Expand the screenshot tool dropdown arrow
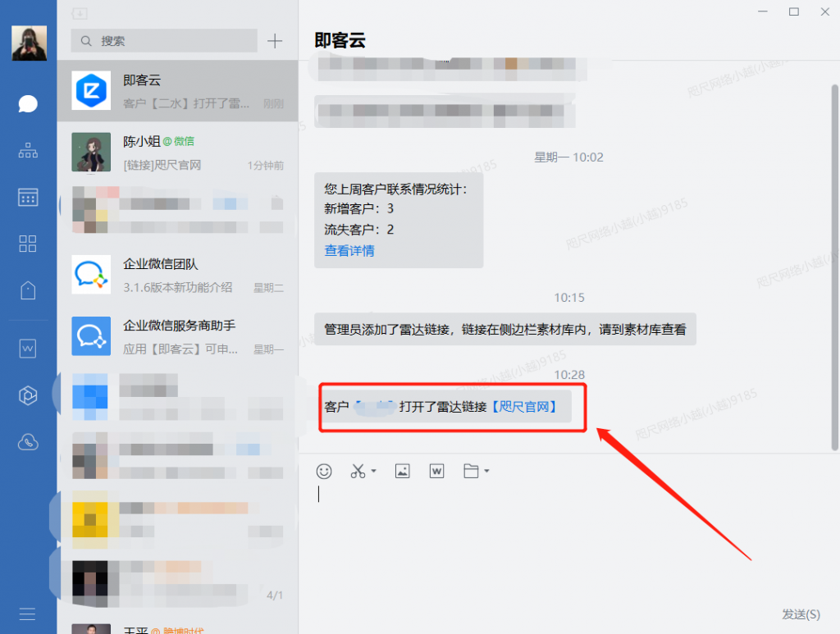Image resolution: width=840 pixels, height=634 pixels. (x=374, y=472)
